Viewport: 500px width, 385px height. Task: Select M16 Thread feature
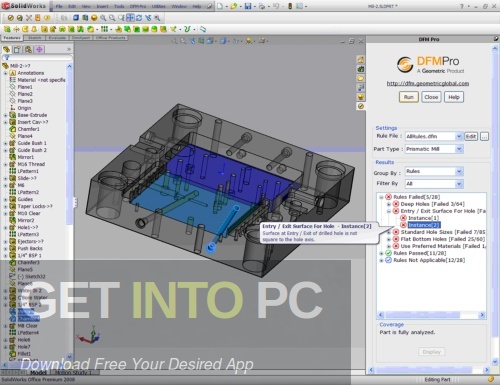31,164
